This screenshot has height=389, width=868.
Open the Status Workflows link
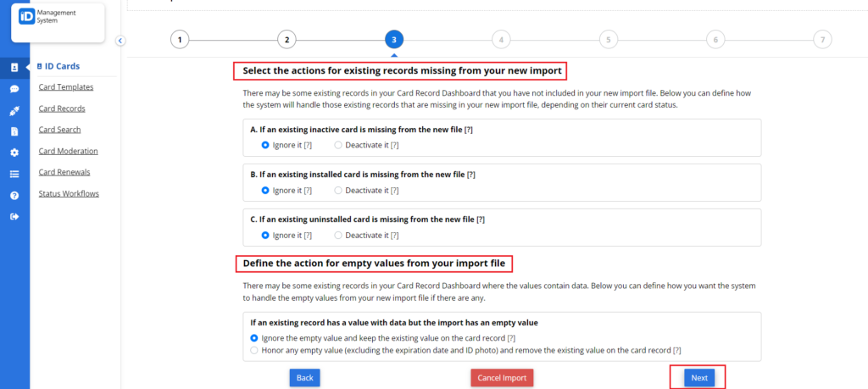[x=69, y=193]
